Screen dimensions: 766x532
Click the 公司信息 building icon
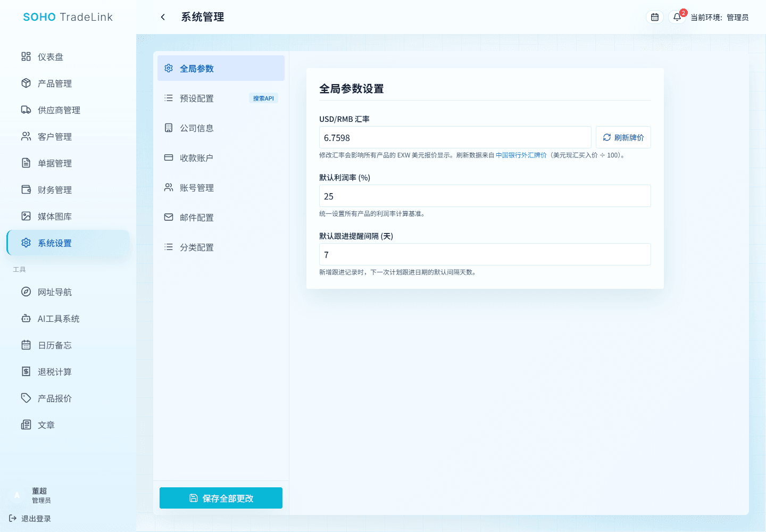click(x=169, y=128)
